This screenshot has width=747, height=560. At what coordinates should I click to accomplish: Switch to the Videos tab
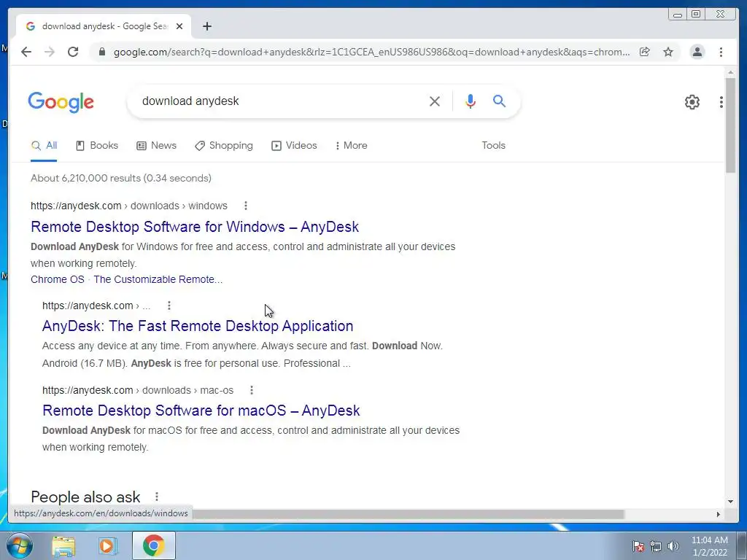click(294, 146)
